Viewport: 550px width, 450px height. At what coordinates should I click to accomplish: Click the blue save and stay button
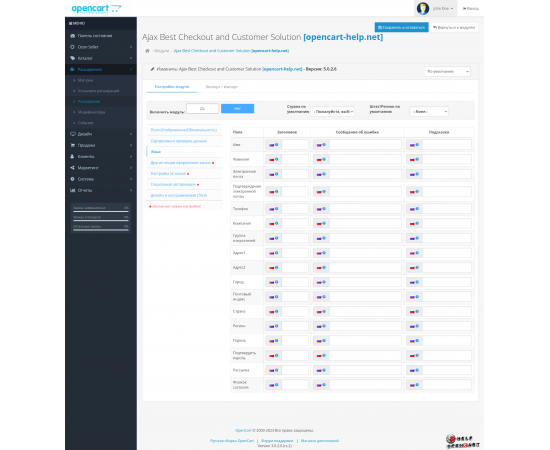[401, 27]
